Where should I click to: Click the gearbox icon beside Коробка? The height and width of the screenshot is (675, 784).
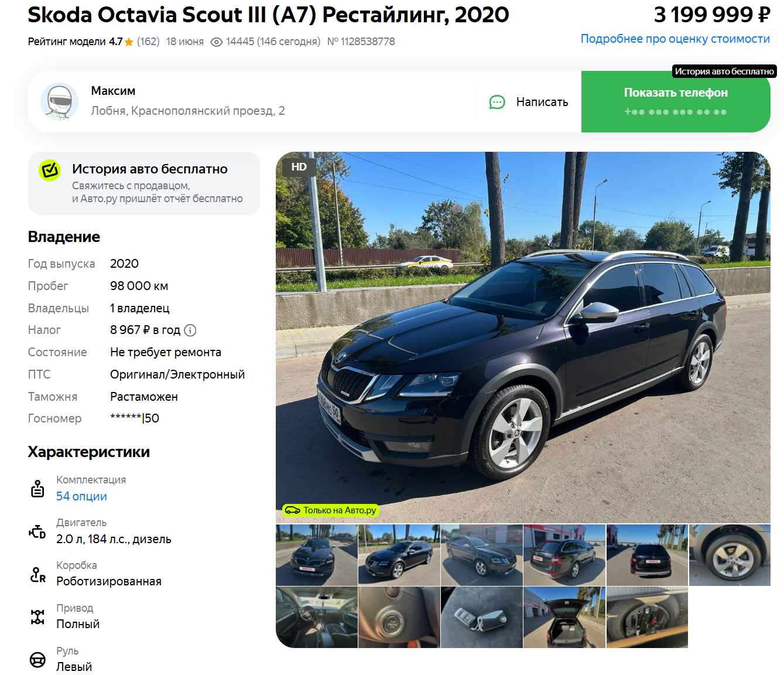coord(37,574)
